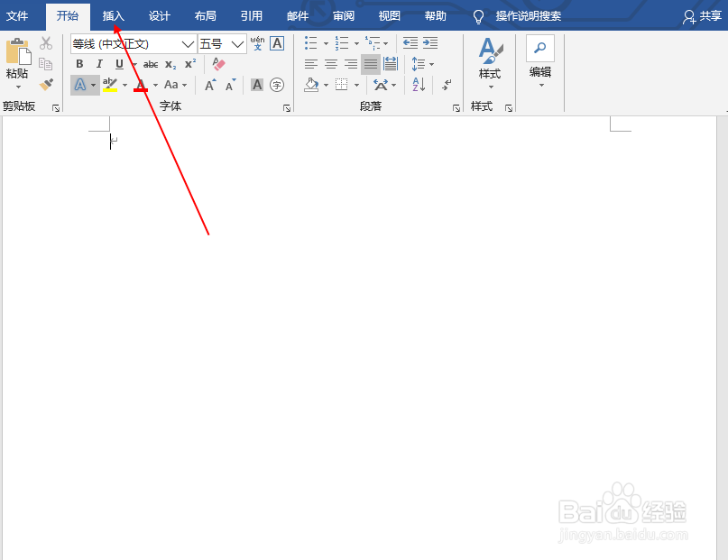The width and height of the screenshot is (728, 560).
Task: Open the Help (帮助) tab
Action: point(436,16)
